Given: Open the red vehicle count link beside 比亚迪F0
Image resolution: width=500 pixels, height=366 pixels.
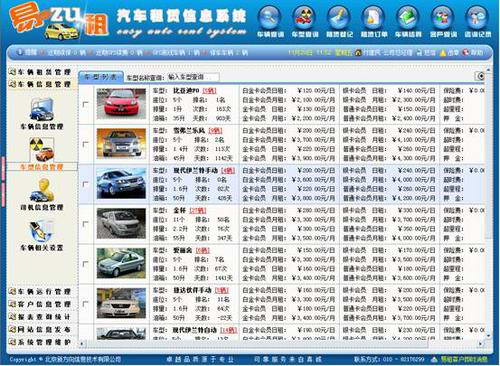Looking at the screenshot, I should point(209,91).
